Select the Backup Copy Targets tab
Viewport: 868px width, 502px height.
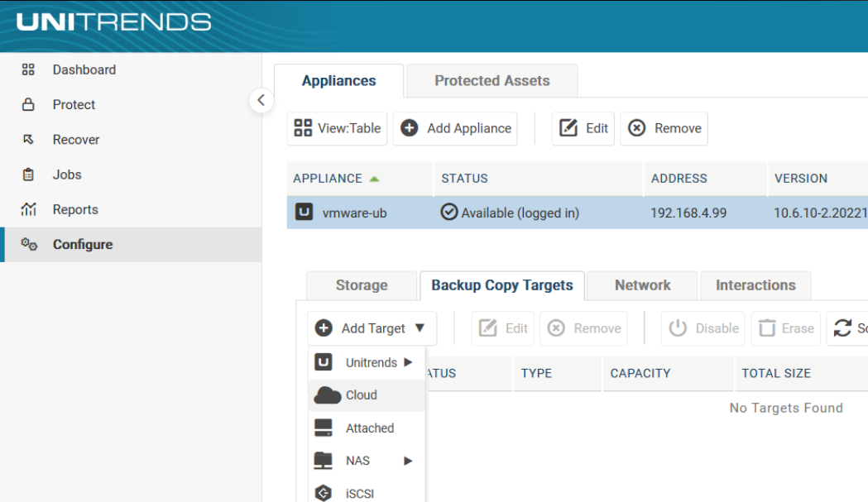pyautogui.click(x=502, y=285)
